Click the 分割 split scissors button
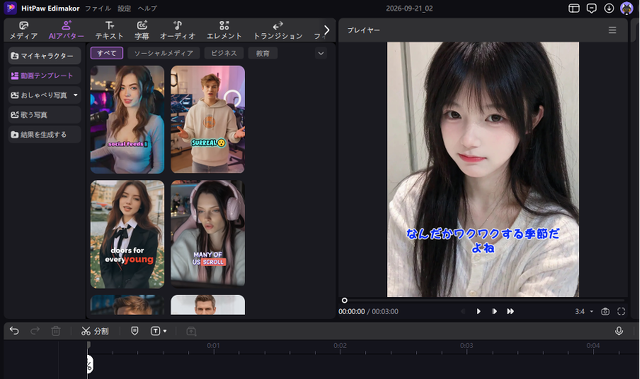640x379 pixels. [x=95, y=331]
